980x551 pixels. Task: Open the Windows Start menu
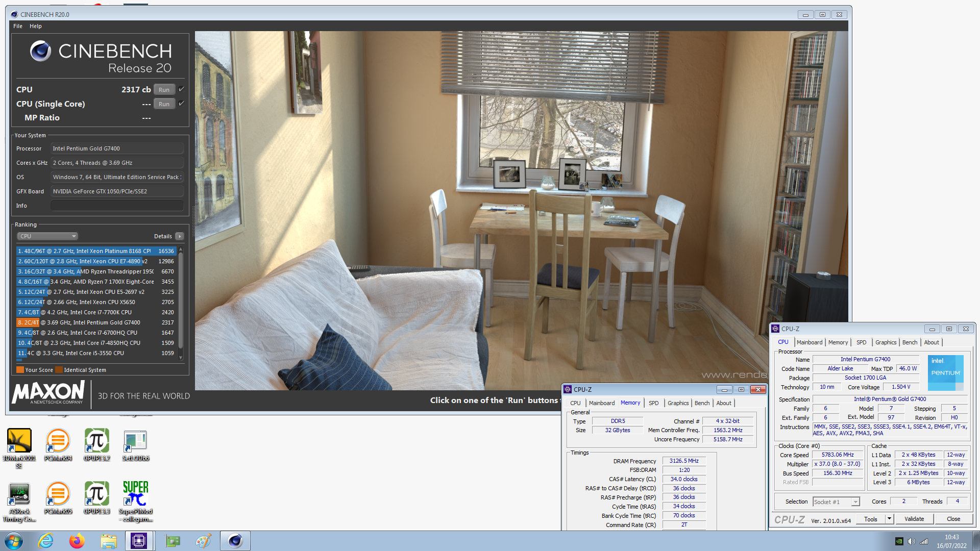14,541
